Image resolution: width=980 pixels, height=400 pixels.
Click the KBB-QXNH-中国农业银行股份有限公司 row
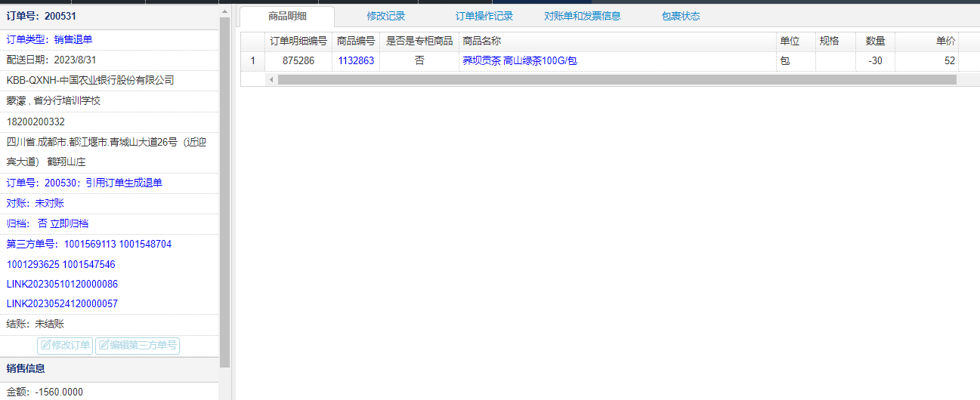click(x=110, y=80)
